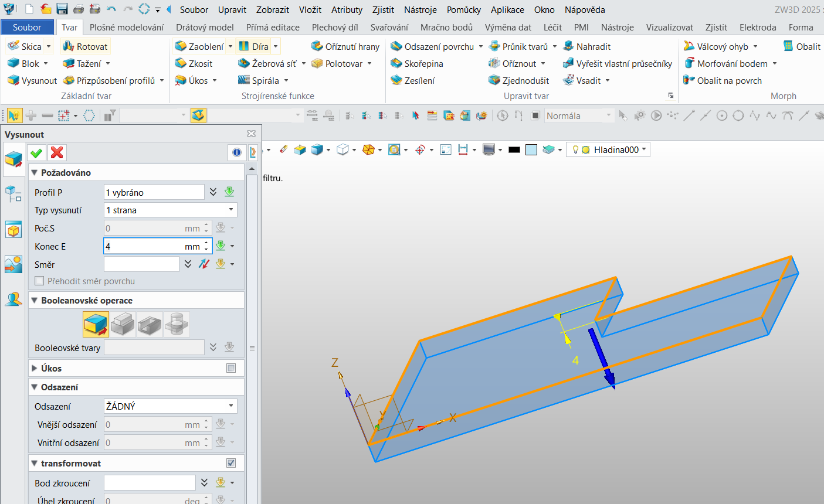Viewport: 824px width, 504px height.
Task: Confirm extrusion with green checkmark
Action: click(x=36, y=153)
